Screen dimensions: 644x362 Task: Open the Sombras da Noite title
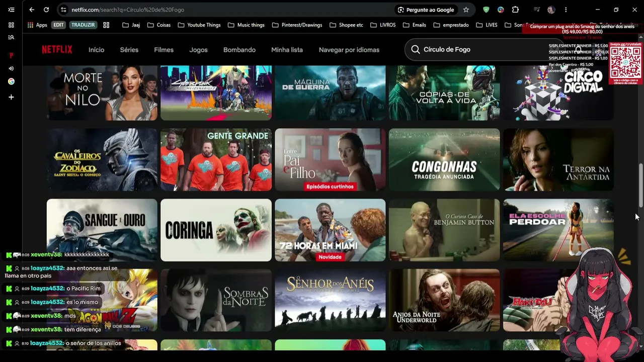click(x=216, y=300)
